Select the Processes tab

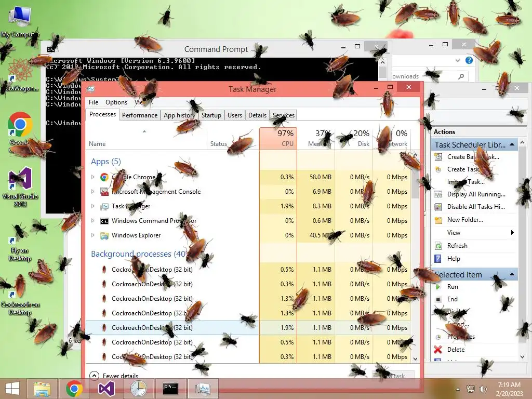pos(102,115)
